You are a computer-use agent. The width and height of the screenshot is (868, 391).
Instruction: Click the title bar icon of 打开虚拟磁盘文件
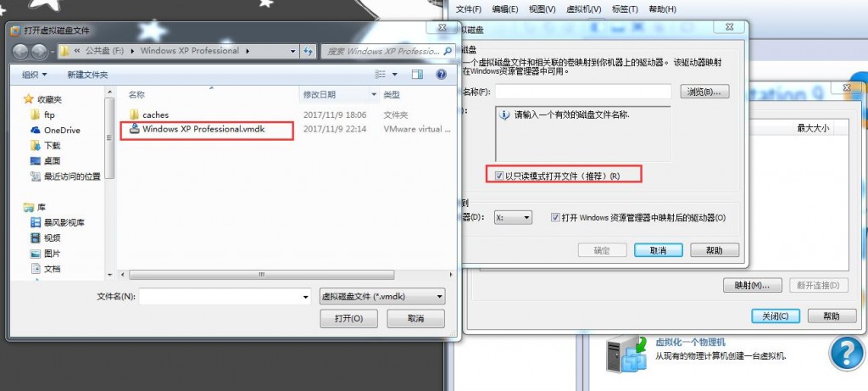coord(15,31)
